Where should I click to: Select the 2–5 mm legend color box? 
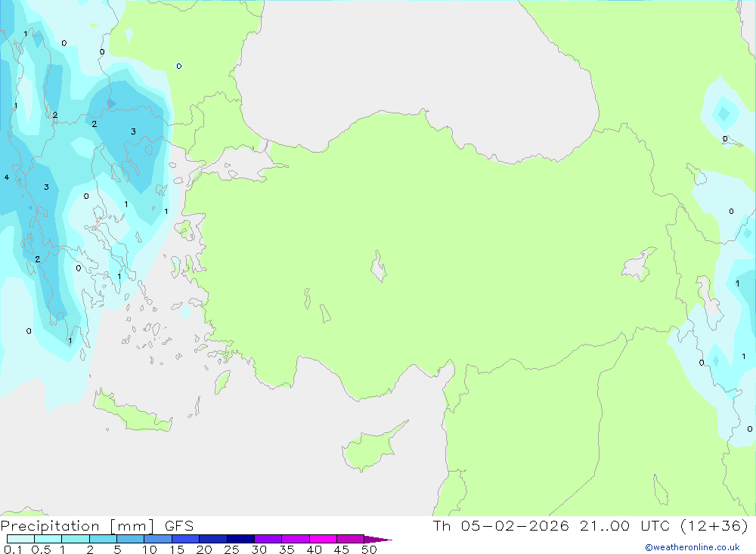pyautogui.click(x=103, y=539)
